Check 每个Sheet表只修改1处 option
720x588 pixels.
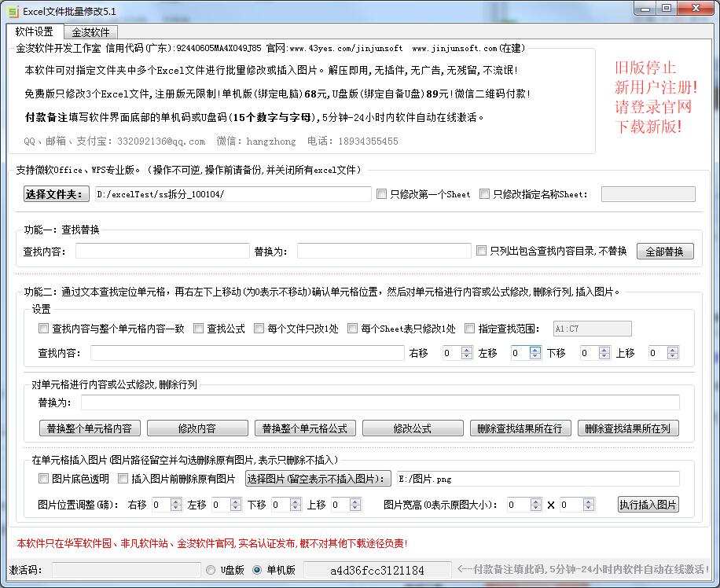click(x=352, y=329)
